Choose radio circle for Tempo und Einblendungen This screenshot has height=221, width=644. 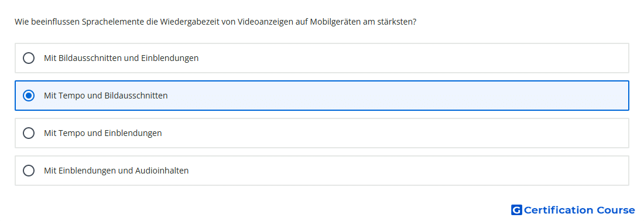(29, 133)
